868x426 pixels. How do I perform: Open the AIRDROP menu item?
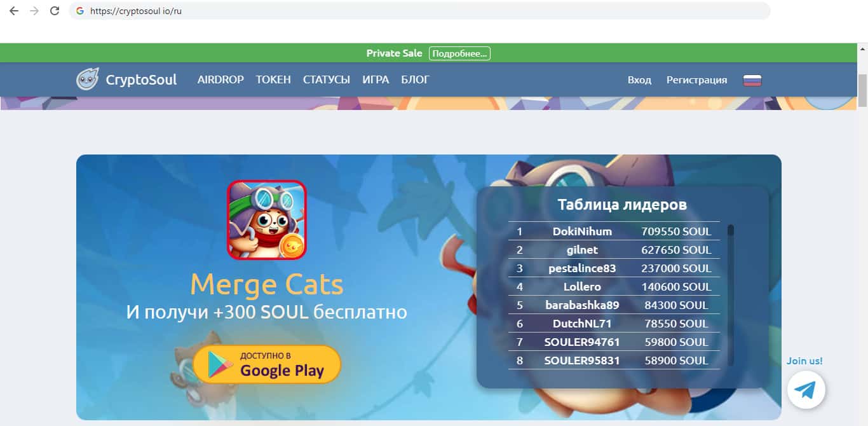click(x=220, y=79)
